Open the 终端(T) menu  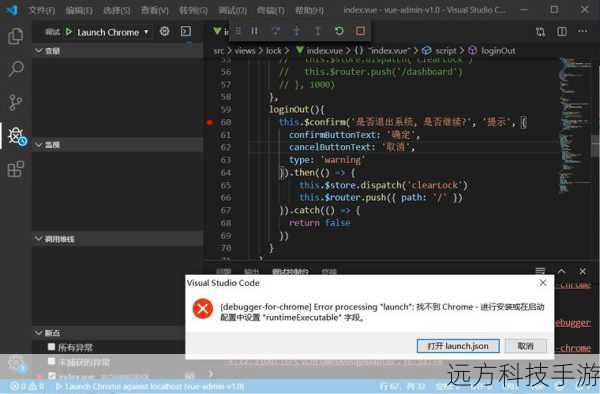click(271, 10)
